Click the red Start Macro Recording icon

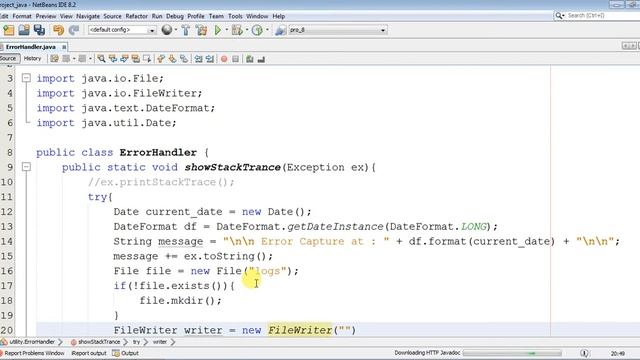click(224, 59)
